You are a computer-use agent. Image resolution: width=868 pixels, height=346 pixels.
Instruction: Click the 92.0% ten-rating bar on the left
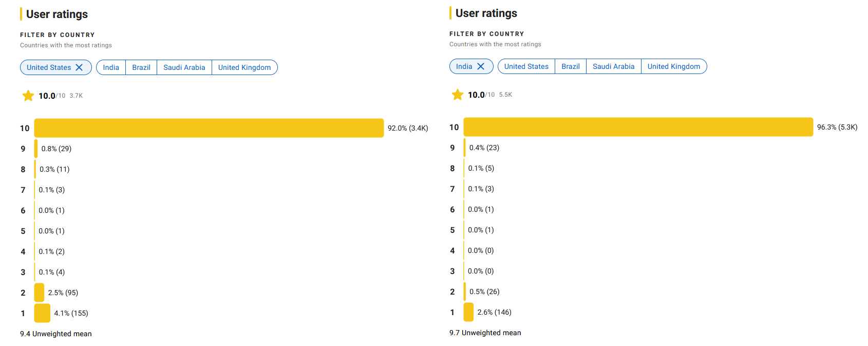click(x=209, y=128)
